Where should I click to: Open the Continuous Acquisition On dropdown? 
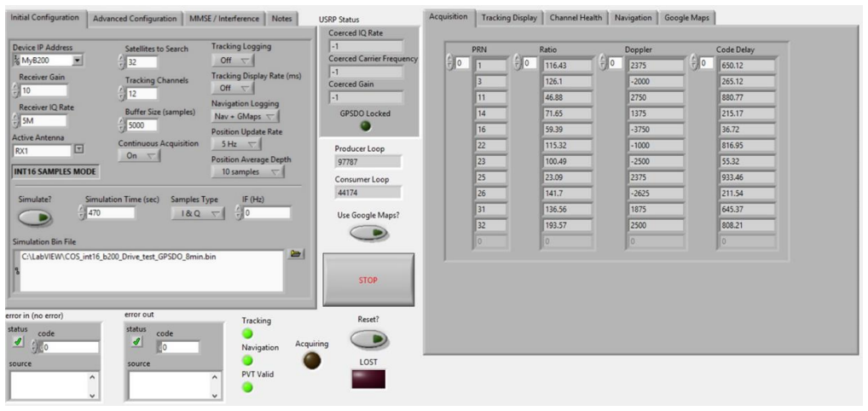click(140, 156)
